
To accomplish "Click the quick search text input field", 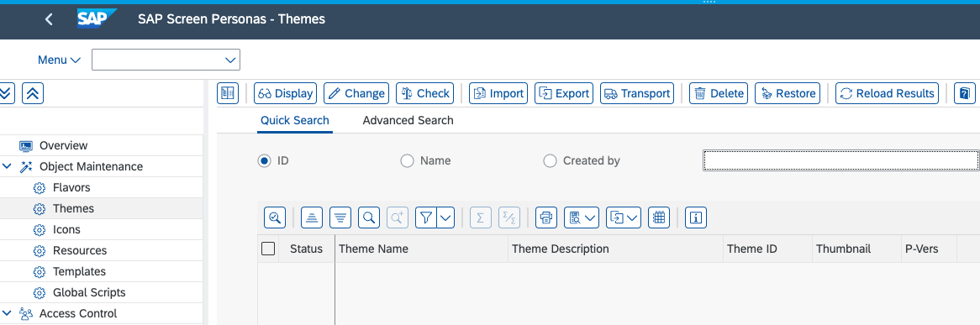I will coord(841,160).
